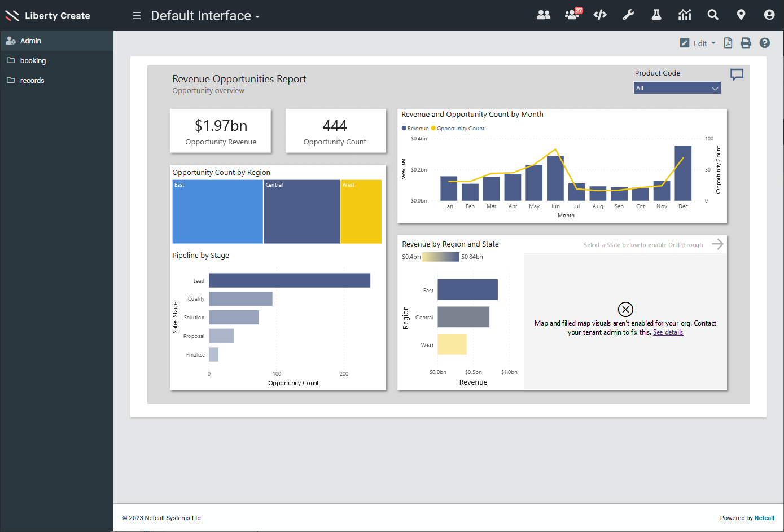Open the chart analytics icon in header
This screenshot has height=532, width=784.
pos(685,15)
